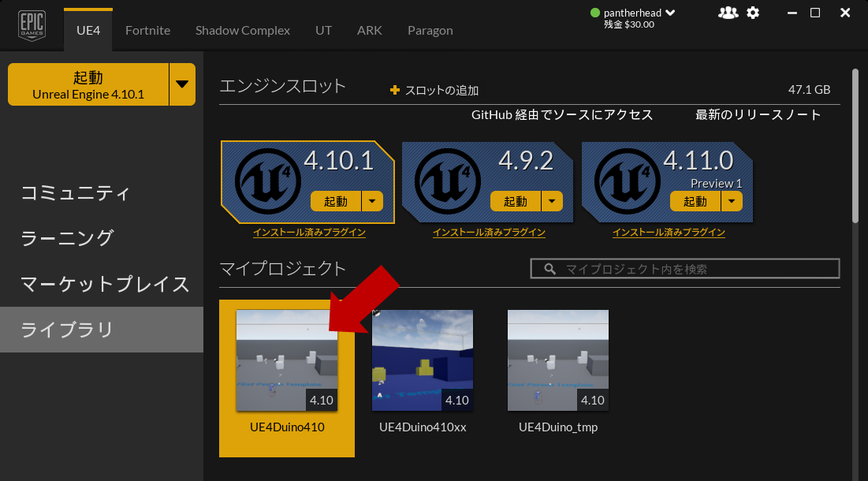
Task: Select the UT tab
Action: click(323, 31)
